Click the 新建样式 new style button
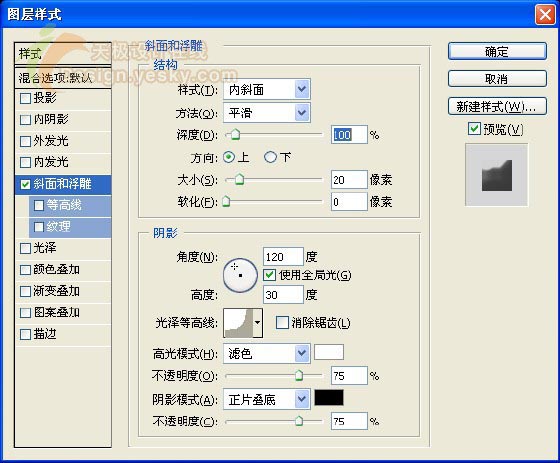The image size is (560, 463). tap(497, 106)
